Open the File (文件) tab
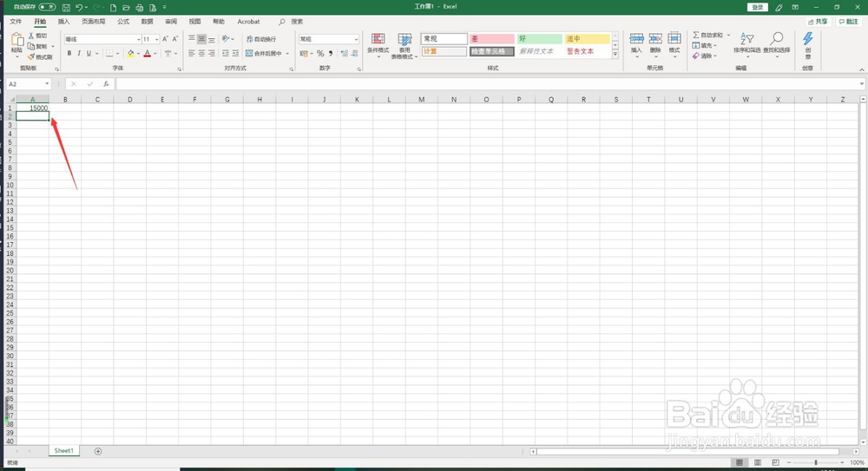 click(16, 22)
